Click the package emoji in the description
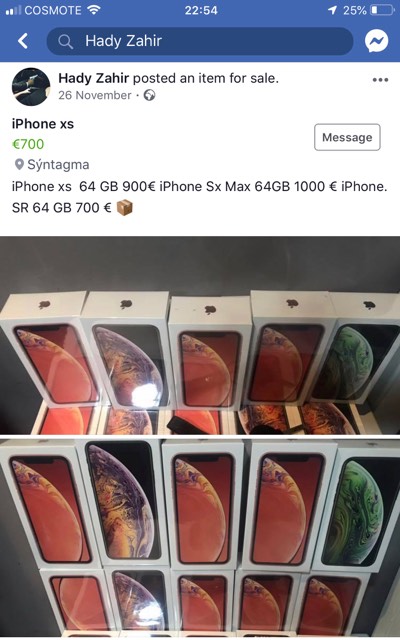This screenshot has height=640, width=400. 124,208
